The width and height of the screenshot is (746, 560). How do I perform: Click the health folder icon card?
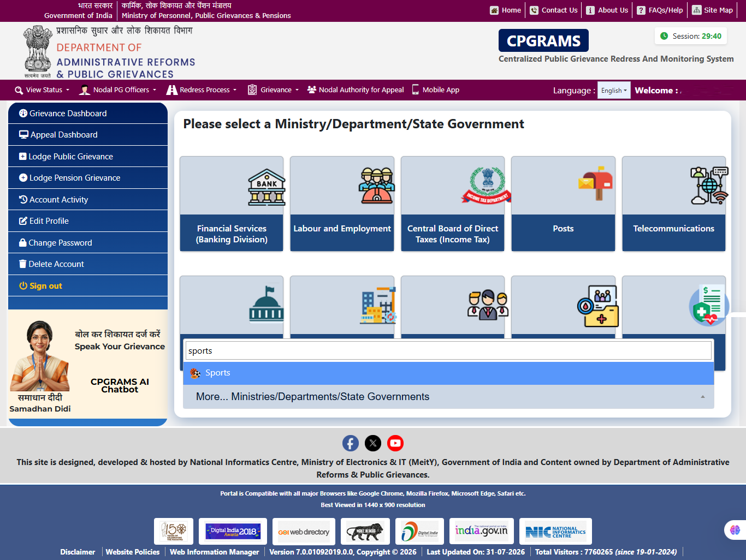pyautogui.click(x=563, y=307)
